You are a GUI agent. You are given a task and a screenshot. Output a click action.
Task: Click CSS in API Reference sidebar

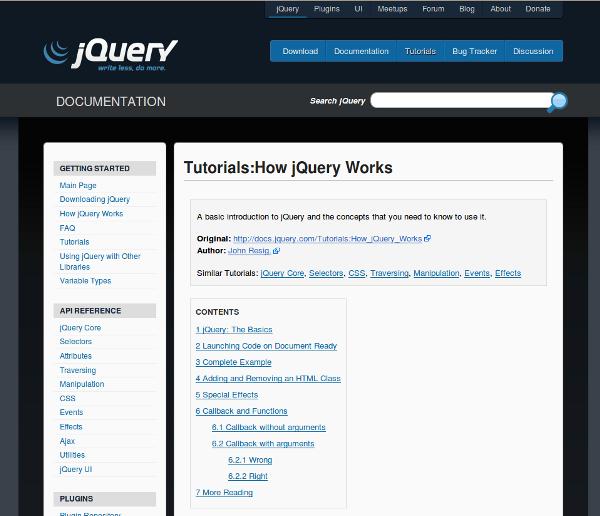tap(67, 398)
